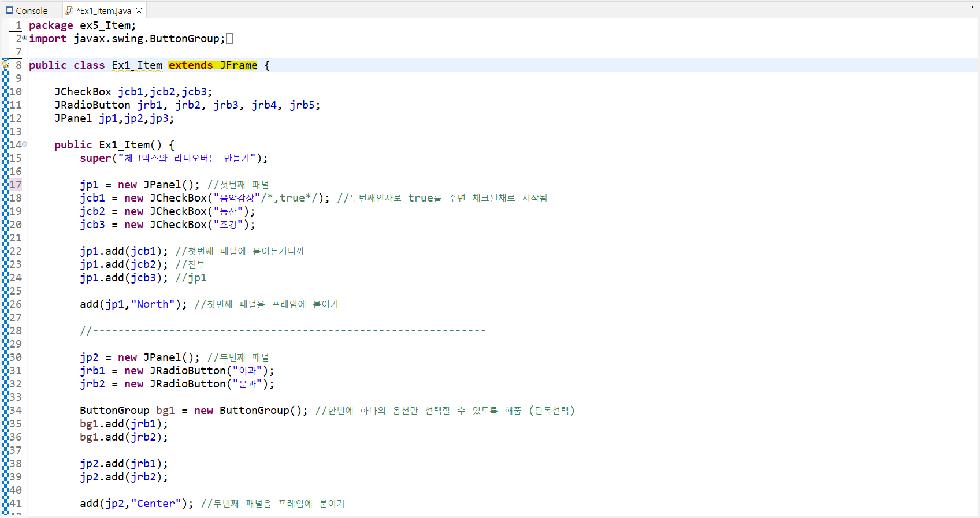The width and height of the screenshot is (980, 518).
Task: Click the highlighted 'extends JFrame' text
Action: coord(213,65)
